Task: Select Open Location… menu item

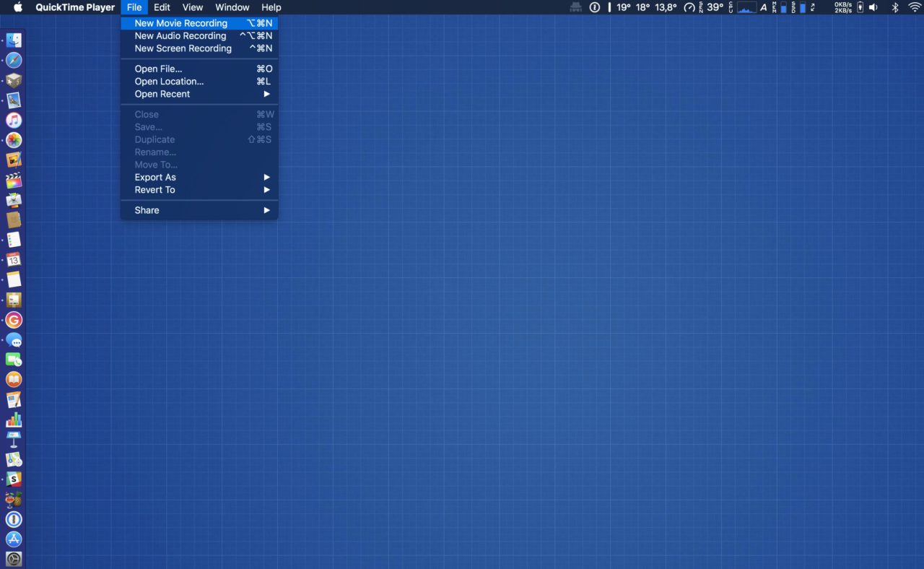Action: [x=199, y=82]
